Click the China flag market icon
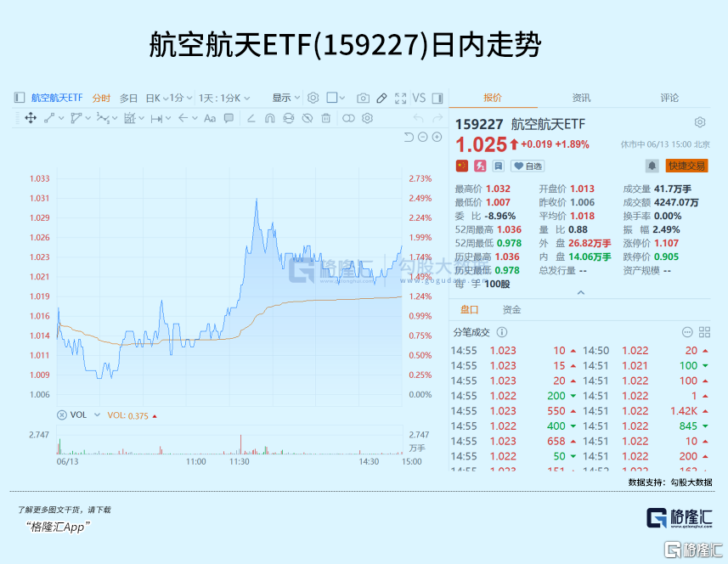 point(461,166)
